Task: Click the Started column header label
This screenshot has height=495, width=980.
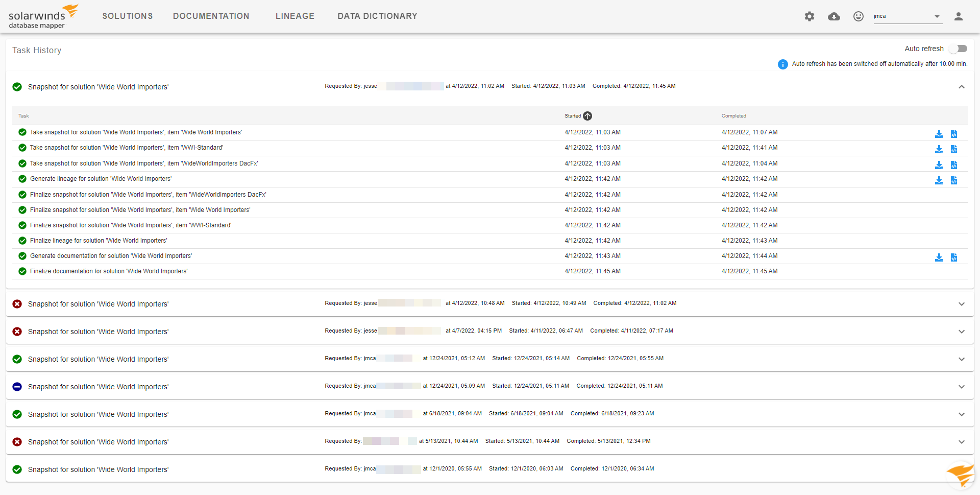Action: [573, 116]
